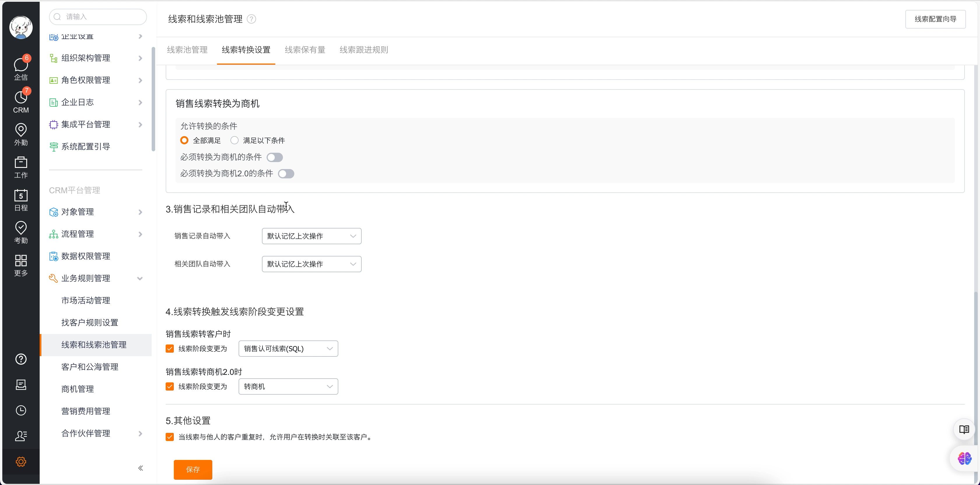Uncheck 线索阶段变更为 under 销售线索转商机2.0时
The height and width of the screenshot is (485, 980).
(170, 386)
